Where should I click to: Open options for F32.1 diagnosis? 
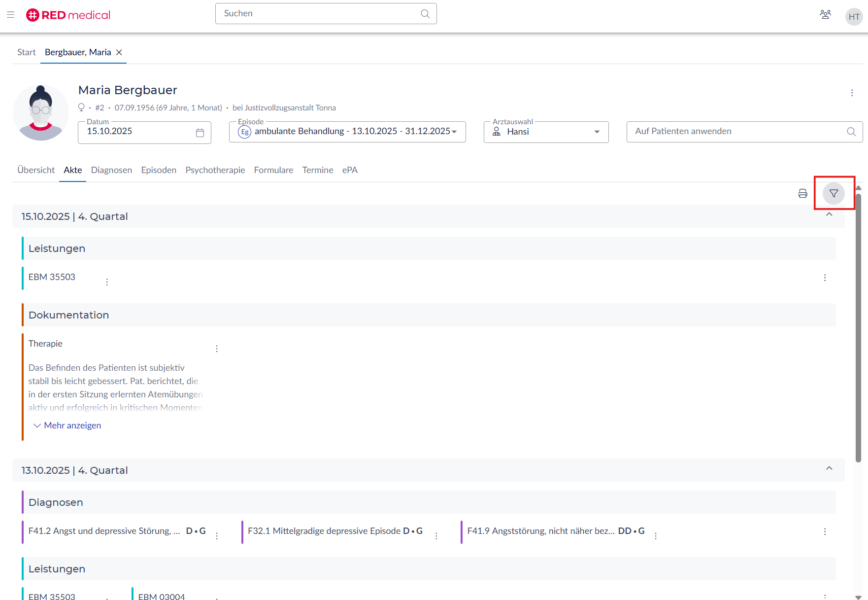coord(436,536)
